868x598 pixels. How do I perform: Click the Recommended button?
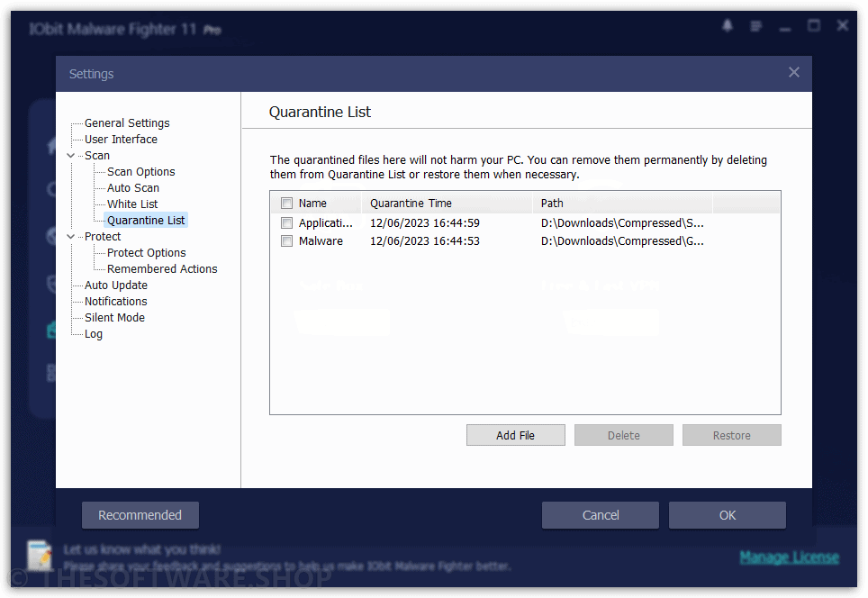(140, 515)
